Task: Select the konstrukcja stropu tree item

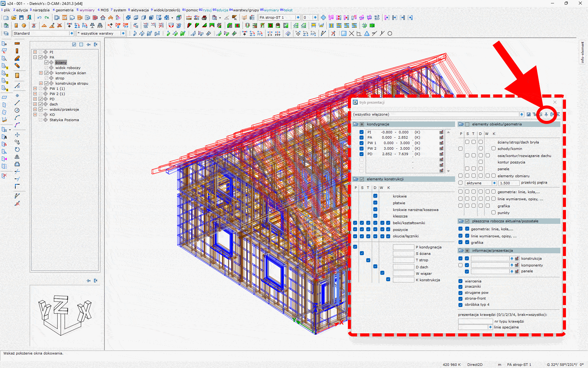Action: (x=72, y=83)
